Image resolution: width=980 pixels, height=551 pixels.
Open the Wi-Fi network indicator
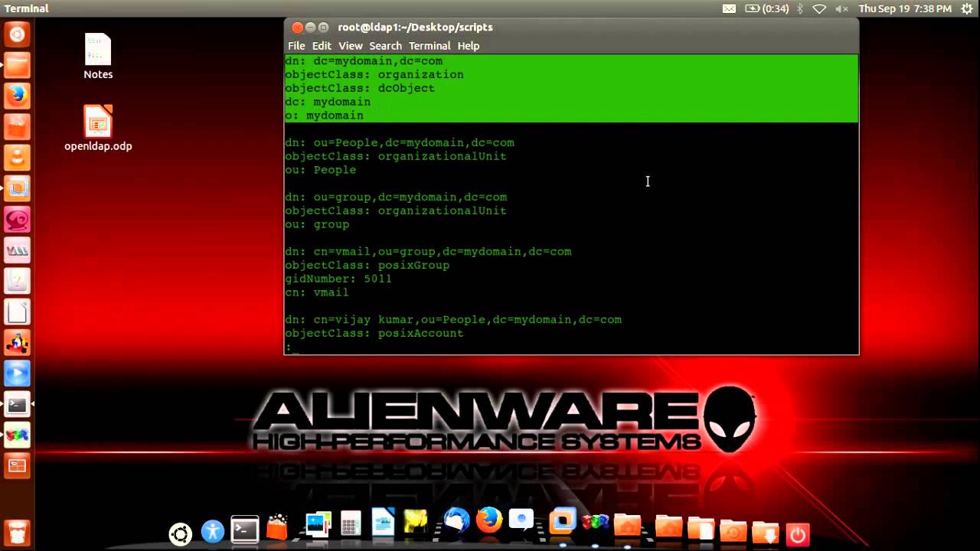click(820, 8)
